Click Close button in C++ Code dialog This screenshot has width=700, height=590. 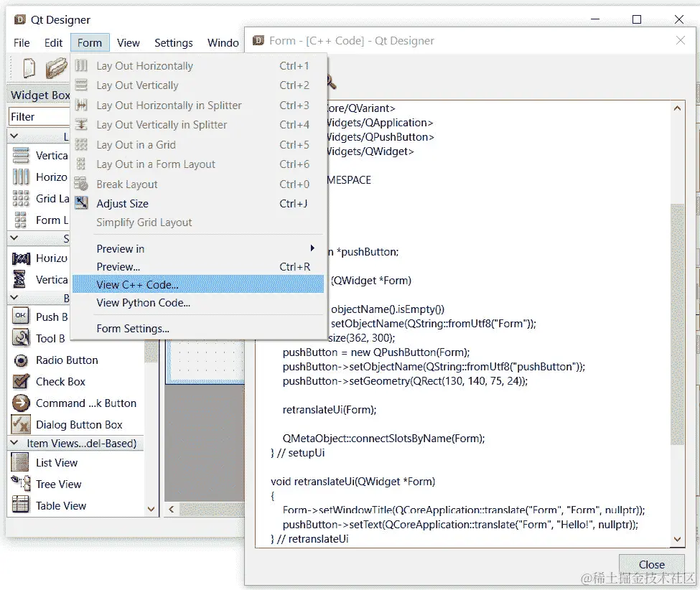(651, 565)
